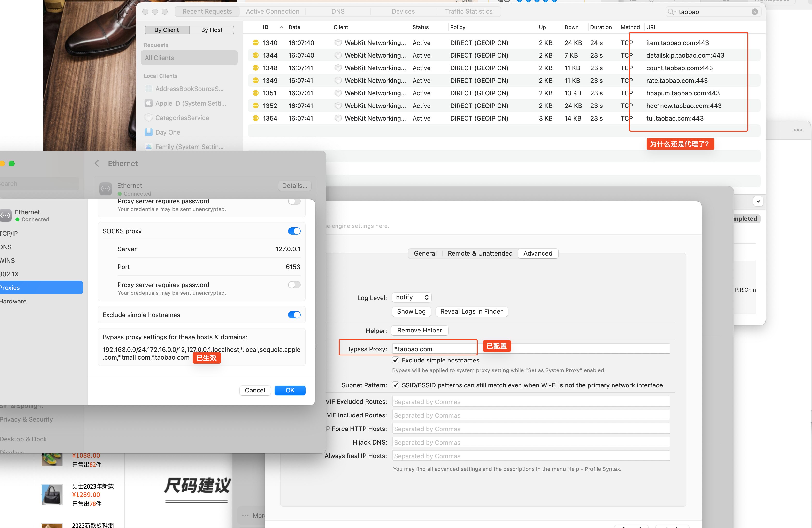Edit Bypass Proxy text field
The image size is (812, 528).
531,349
